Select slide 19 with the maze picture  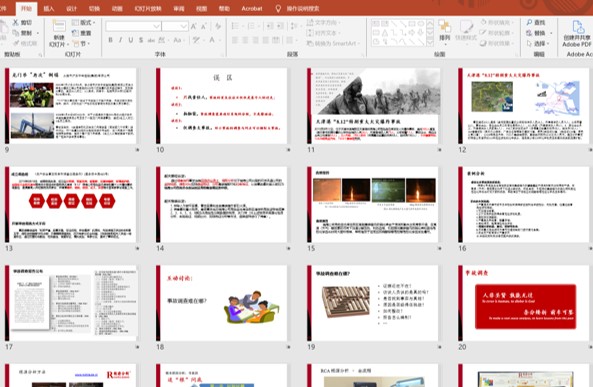(x=373, y=303)
